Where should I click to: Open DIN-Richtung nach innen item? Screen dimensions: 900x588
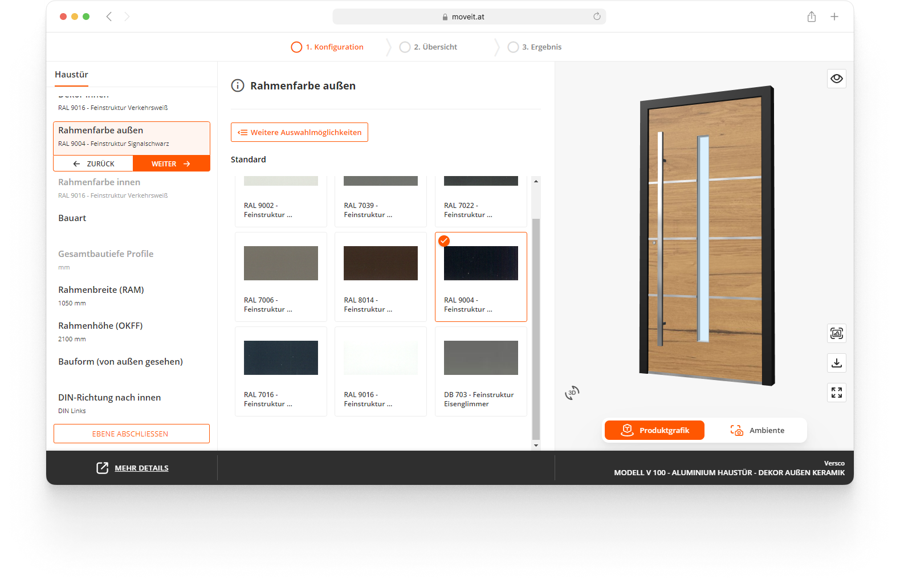132,403
